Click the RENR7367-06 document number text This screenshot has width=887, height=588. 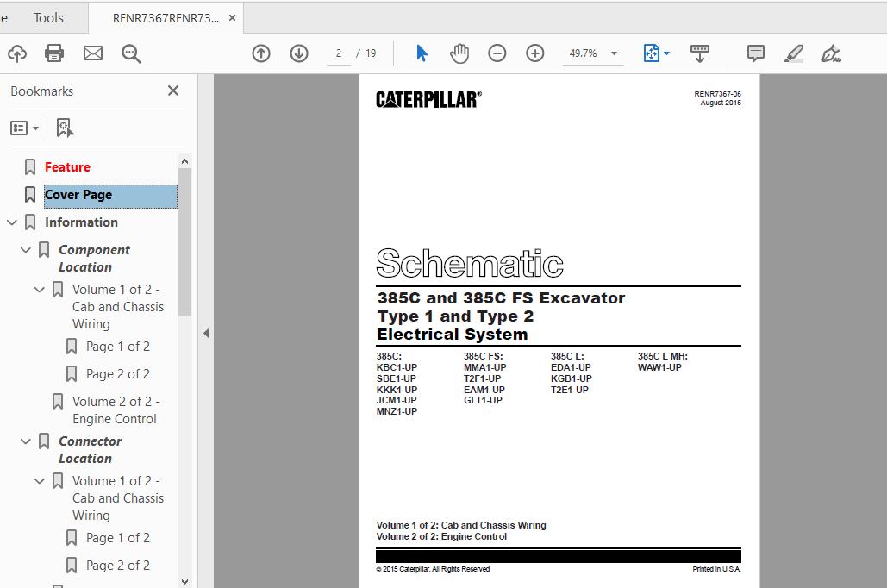[717, 94]
